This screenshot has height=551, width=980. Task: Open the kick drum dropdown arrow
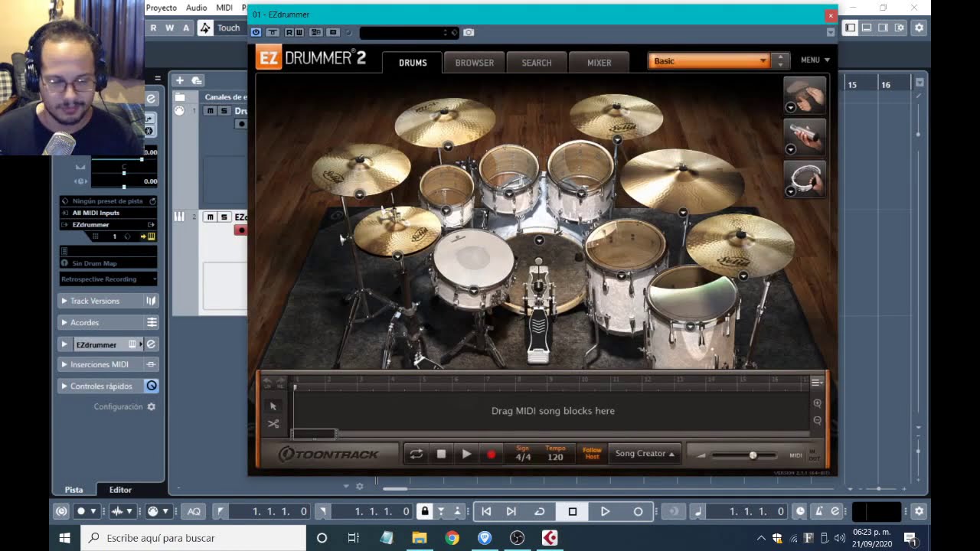coord(539,240)
